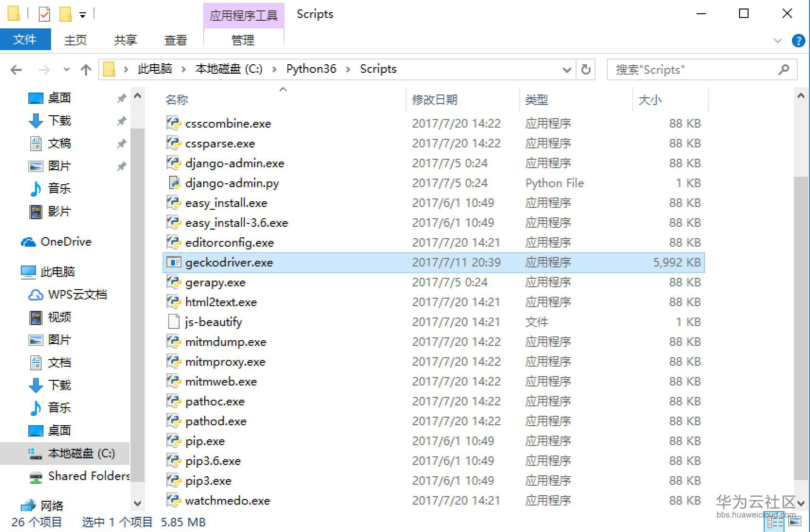This screenshot has height=532, width=810.
Task: Click the 此电脑 computer icon in sidebar
Action: [28, 272]
